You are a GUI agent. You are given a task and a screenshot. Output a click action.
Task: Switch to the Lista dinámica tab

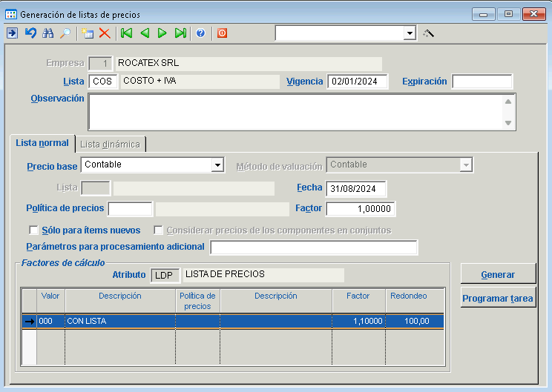[x=110, y=144]
